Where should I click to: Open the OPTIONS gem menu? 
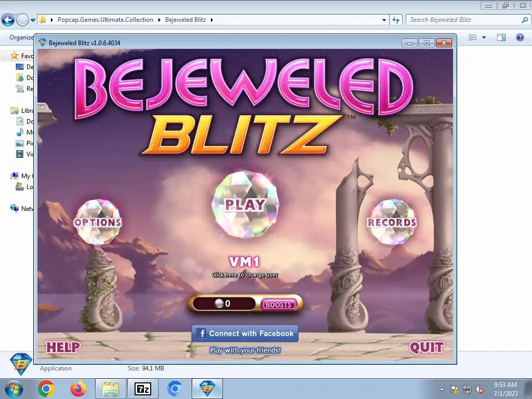tap(98, 222)
